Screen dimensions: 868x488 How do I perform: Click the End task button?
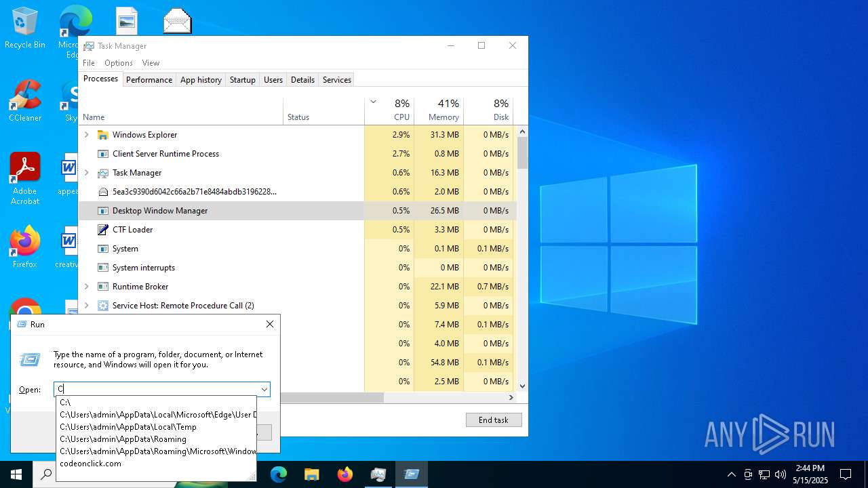(x=494, y=420)
